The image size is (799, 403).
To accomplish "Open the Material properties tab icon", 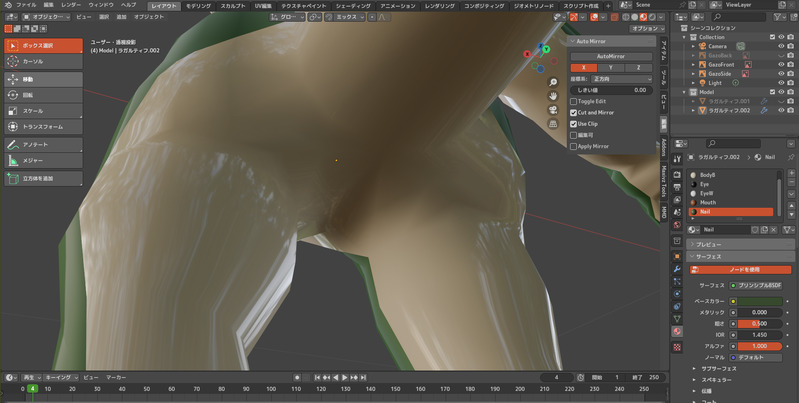I will (677, 331).
